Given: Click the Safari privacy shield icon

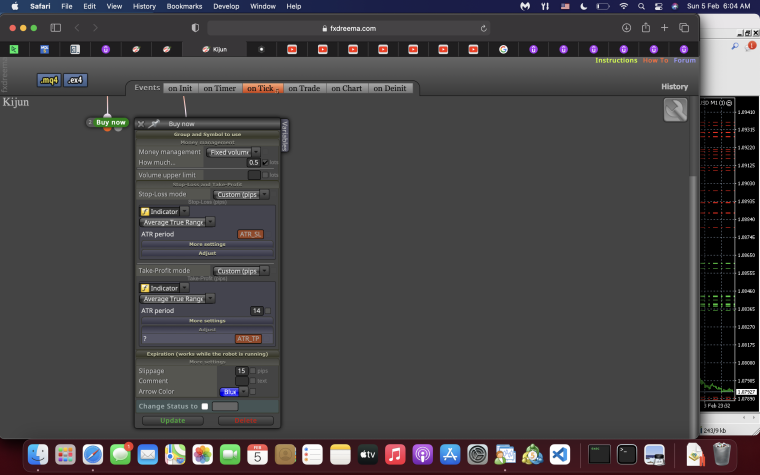Looking at the screenshot, I should [x=195, y=28].
